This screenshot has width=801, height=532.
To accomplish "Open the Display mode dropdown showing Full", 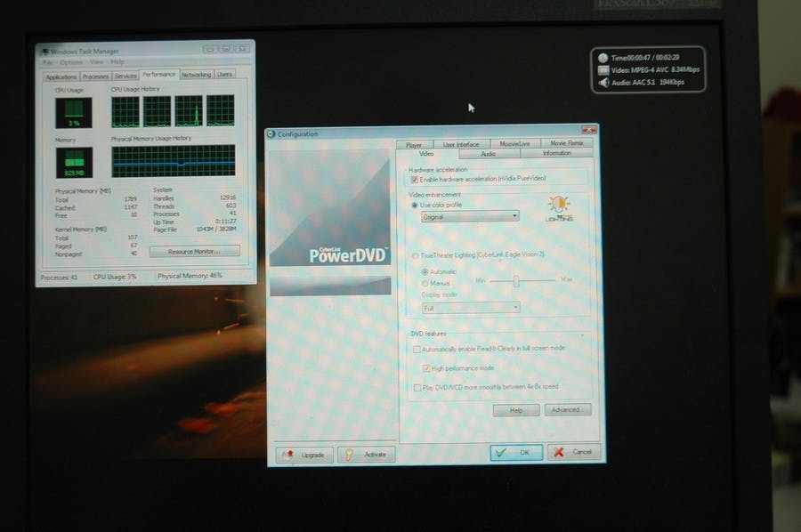I will coord(471,308).
